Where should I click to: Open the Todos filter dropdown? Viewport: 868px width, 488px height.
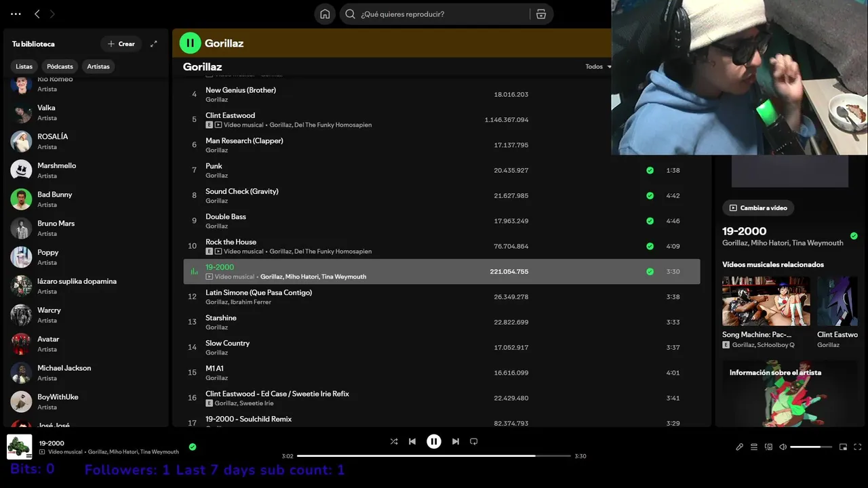[598, 66]
